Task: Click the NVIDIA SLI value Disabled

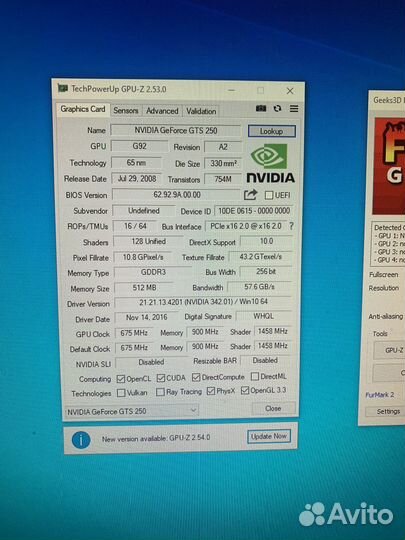Action: click(151, 362)
